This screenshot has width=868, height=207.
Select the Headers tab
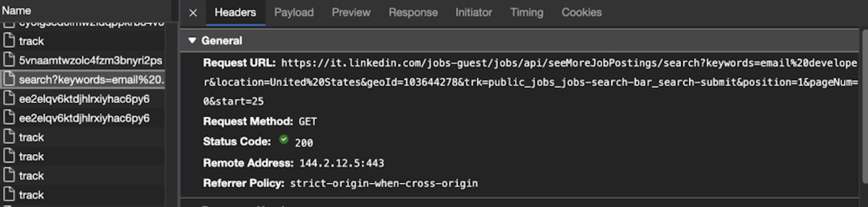(x=235, y=12)
